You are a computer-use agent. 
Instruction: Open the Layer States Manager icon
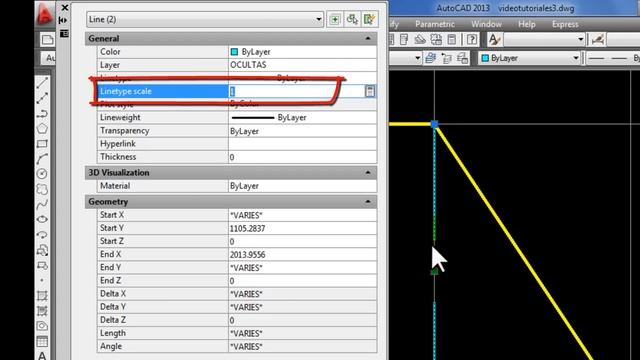pyautogui.click(x=462, y=58)
